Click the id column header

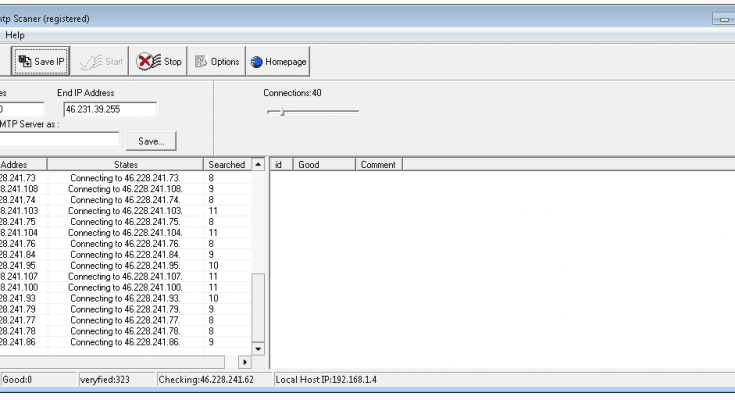click(x=279, y=164)
